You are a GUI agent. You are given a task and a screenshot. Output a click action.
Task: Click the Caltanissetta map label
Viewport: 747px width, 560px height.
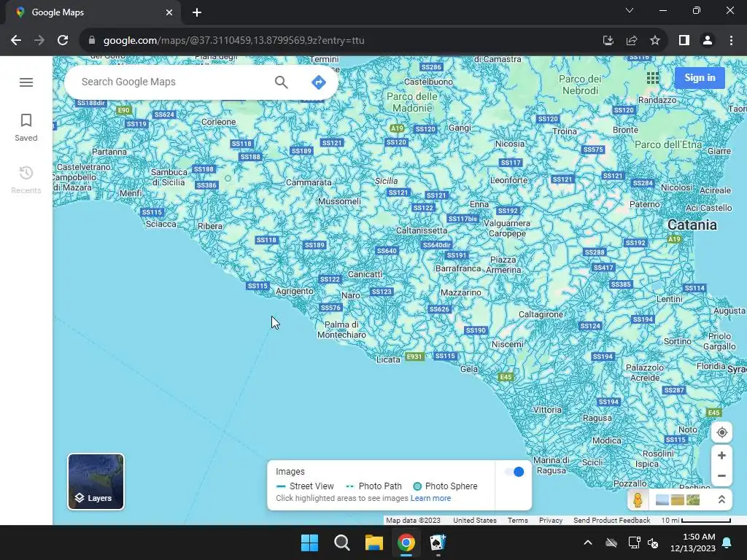422,230
